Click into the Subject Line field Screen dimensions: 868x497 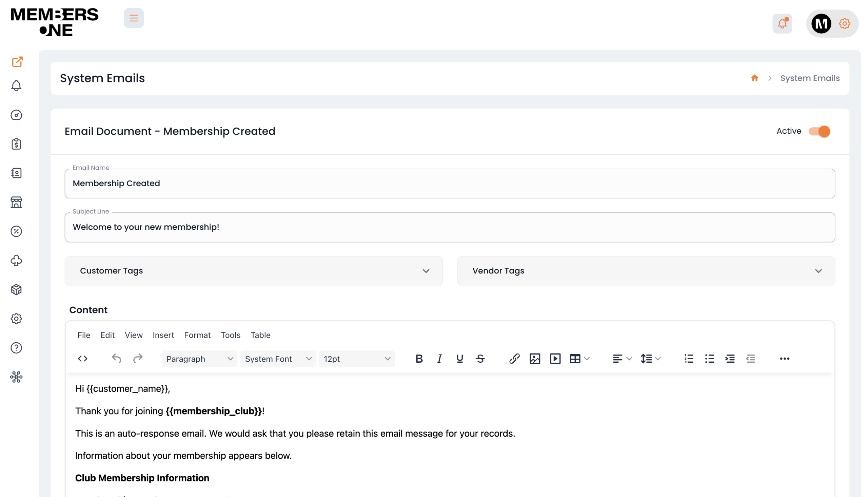(450, 227)
